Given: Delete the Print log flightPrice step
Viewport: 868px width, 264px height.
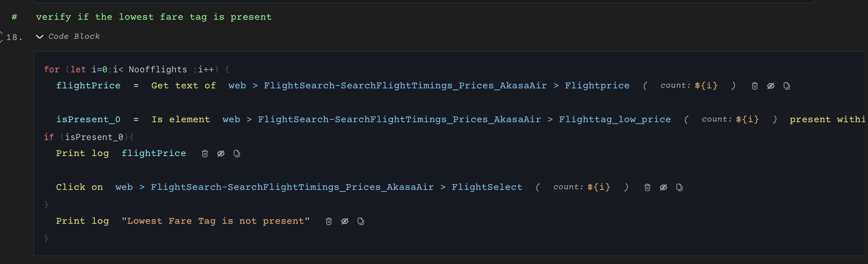Looking at the screenshot, I should tap(205, 154).
